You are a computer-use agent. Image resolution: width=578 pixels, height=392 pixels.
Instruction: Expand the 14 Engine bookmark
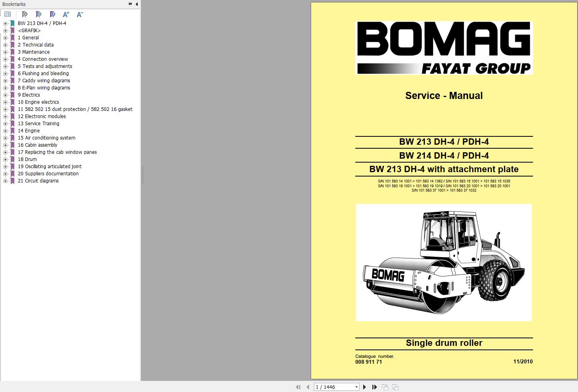point(5,130)
